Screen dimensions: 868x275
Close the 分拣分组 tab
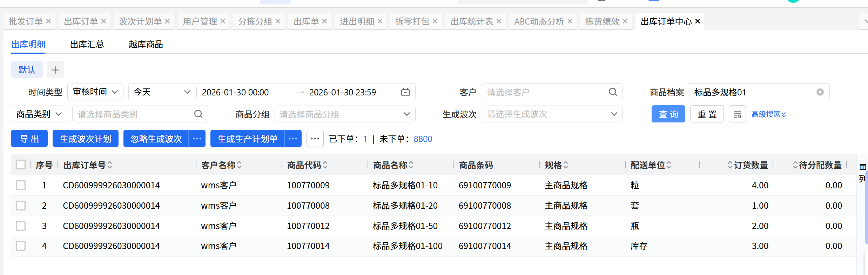point(278,21)
